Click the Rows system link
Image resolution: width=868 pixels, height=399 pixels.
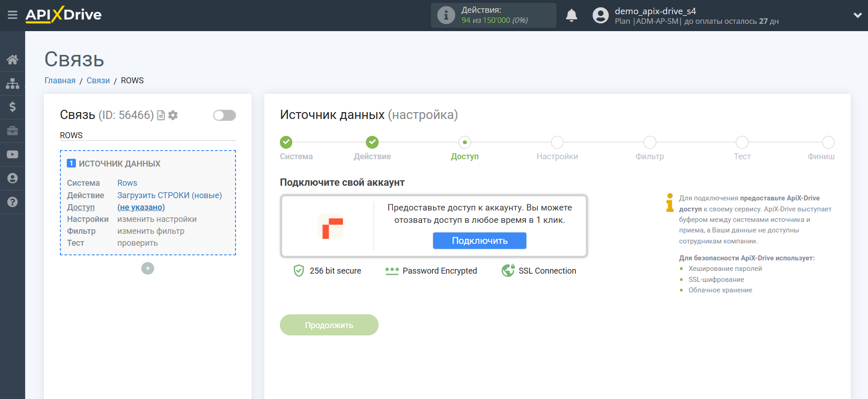[127, 183]
